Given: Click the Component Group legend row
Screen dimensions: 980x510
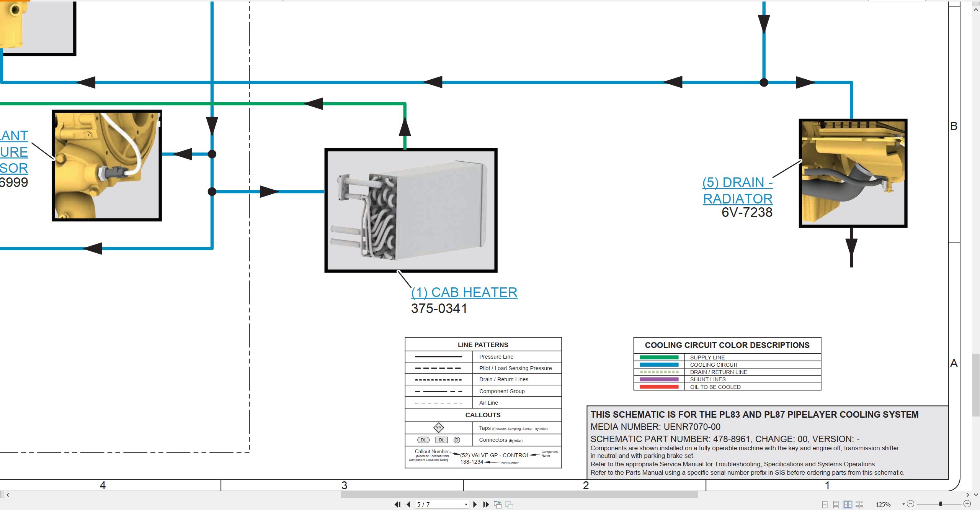Looking at the screenshot, I should tap(483, 391).
